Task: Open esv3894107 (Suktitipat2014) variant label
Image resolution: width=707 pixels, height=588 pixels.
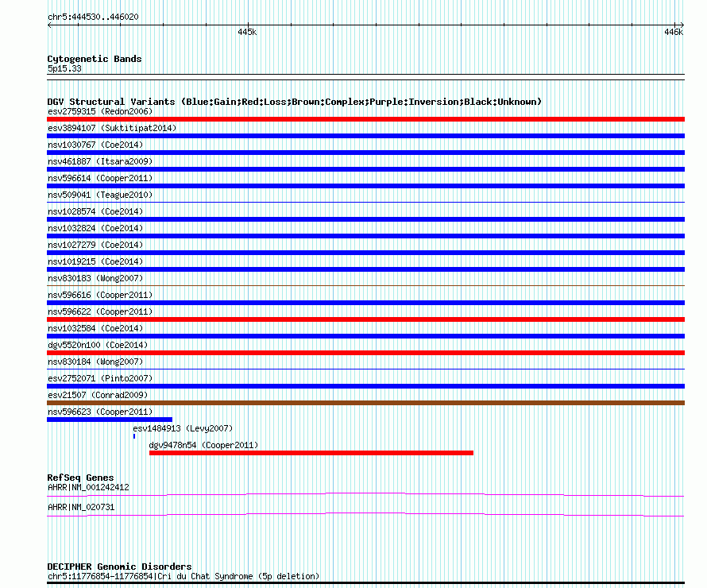Action: [112, 128]
